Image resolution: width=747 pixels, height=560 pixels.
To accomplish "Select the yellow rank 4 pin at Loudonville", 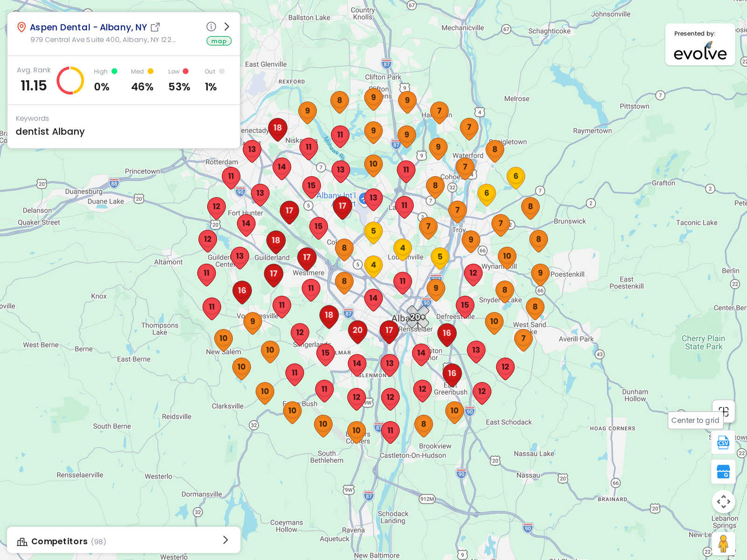I will click(402, 250).
